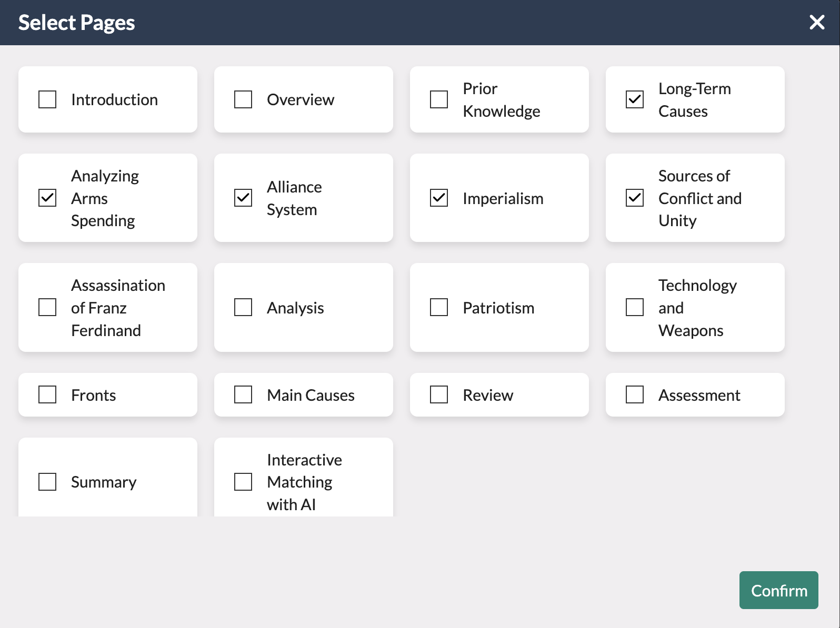Disable the Imperialism selection
Viewport: 840px width, 628px height.
tap(438, 198)
